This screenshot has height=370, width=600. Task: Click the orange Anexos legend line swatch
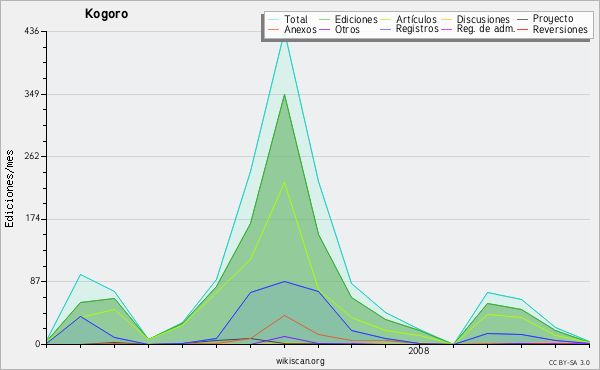tap(274, 29)
